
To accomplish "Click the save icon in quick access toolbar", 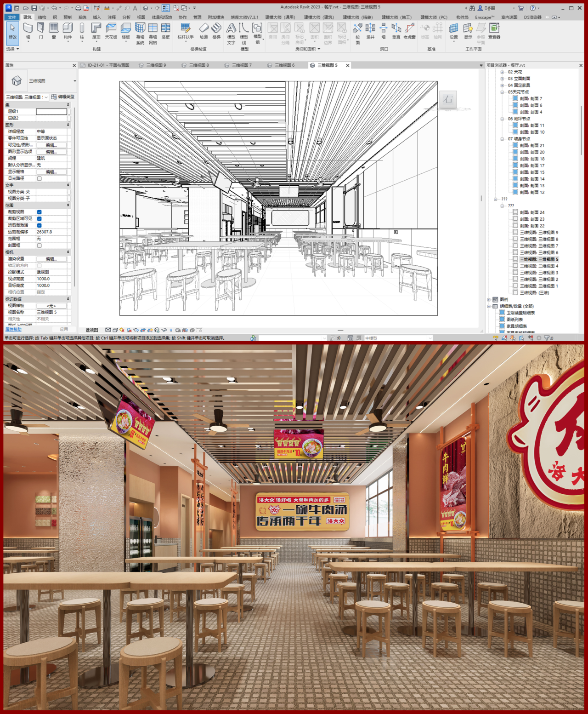I will tap(34, 8).
